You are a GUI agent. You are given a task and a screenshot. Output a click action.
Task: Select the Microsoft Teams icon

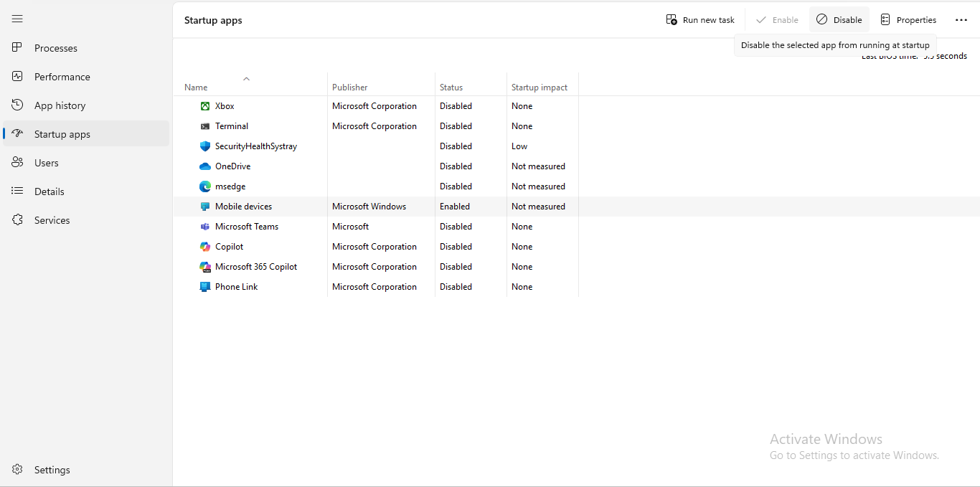[x=205, y=227]
